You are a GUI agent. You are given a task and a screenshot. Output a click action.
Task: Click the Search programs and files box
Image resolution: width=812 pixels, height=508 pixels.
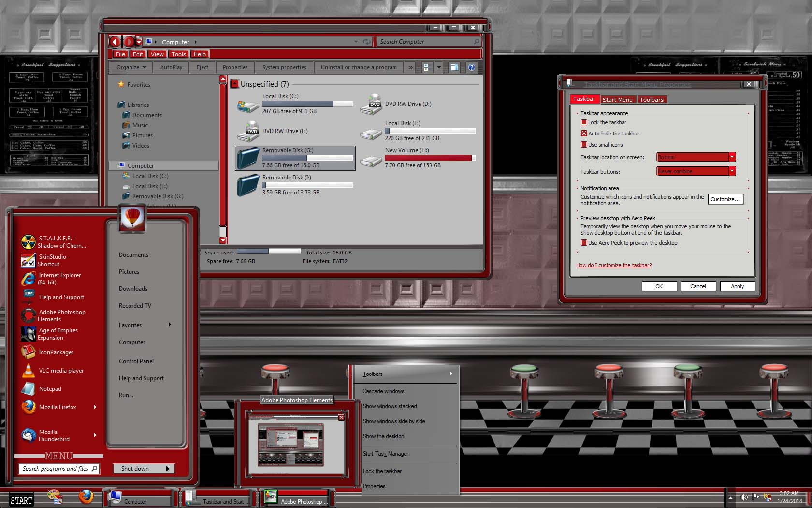(x=59, y=469)
